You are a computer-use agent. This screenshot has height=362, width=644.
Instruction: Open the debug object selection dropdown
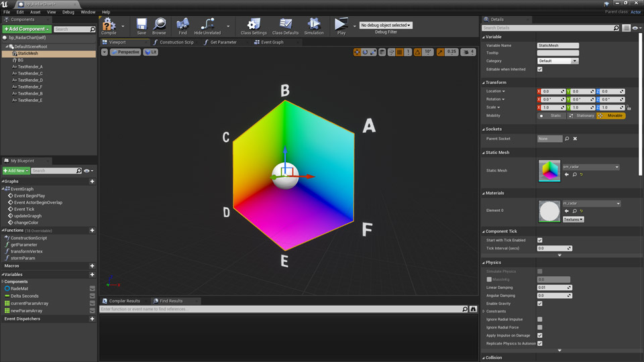click(x=386, y=25)
